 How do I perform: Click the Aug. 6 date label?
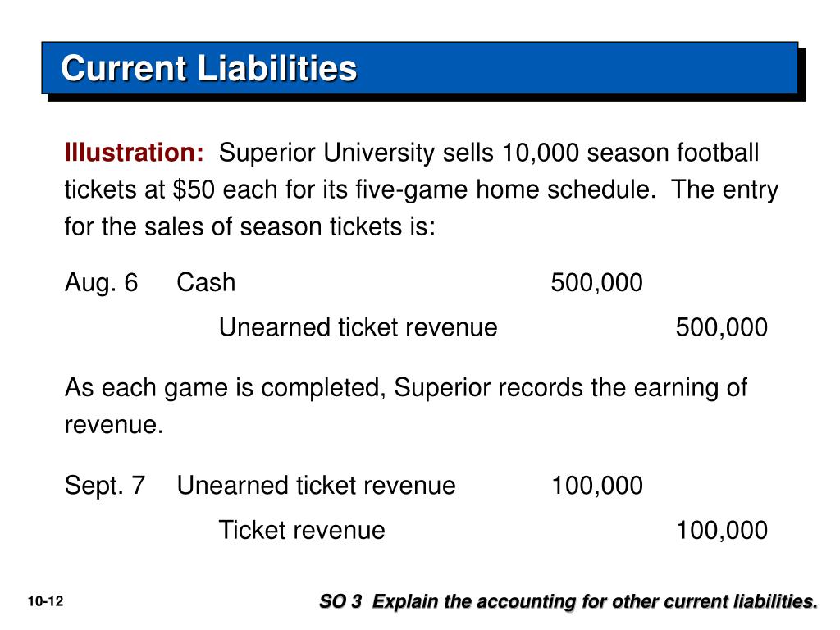pos(101,282)
